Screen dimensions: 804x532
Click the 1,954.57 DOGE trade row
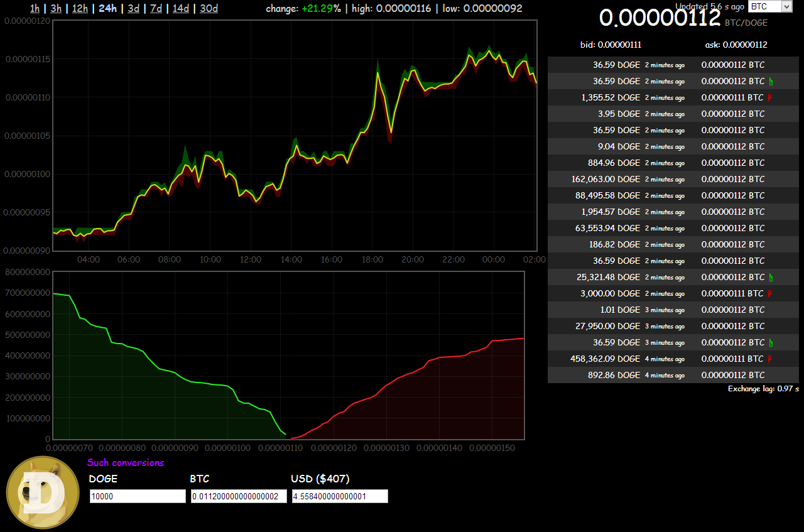click(x=673, y=212)
